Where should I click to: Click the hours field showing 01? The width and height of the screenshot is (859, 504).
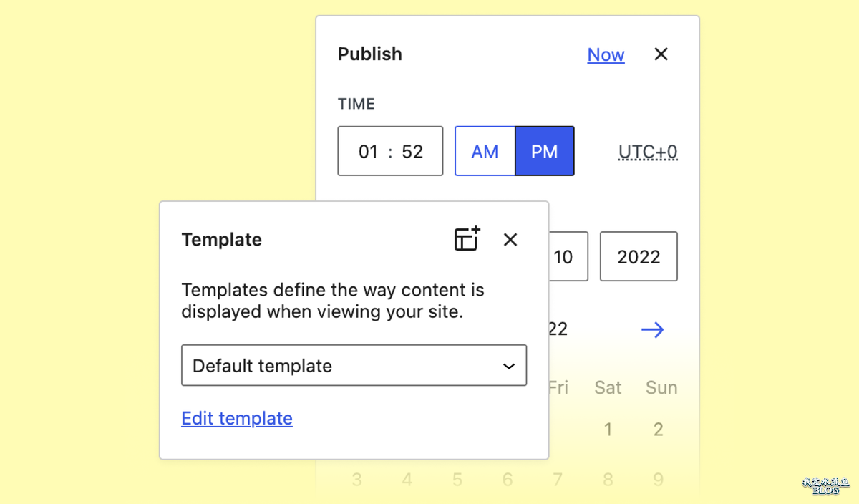(x=369, y=151)
